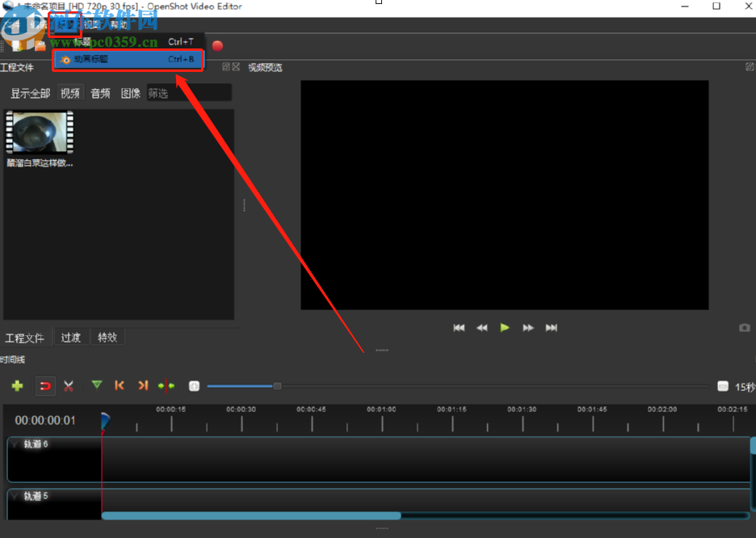Screen dimensions: 756x538
Task: Select the razor scissors tool
Action: tap(69, 385)
